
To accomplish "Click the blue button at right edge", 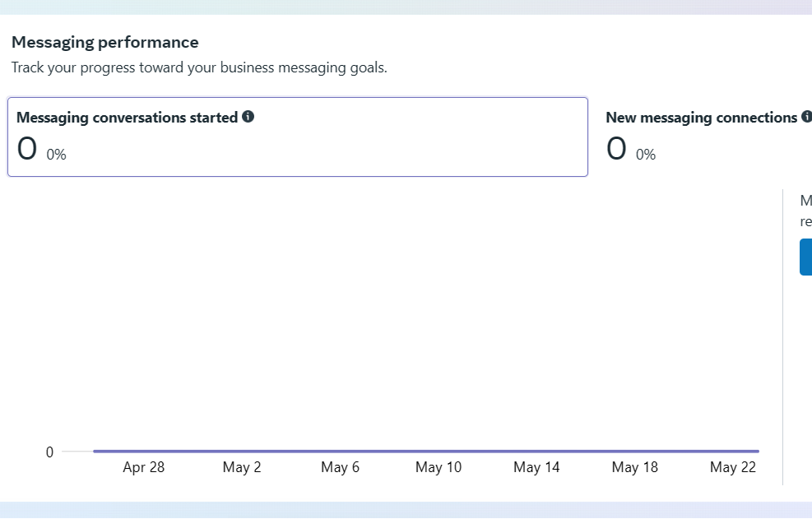I will tap(805, 257).
